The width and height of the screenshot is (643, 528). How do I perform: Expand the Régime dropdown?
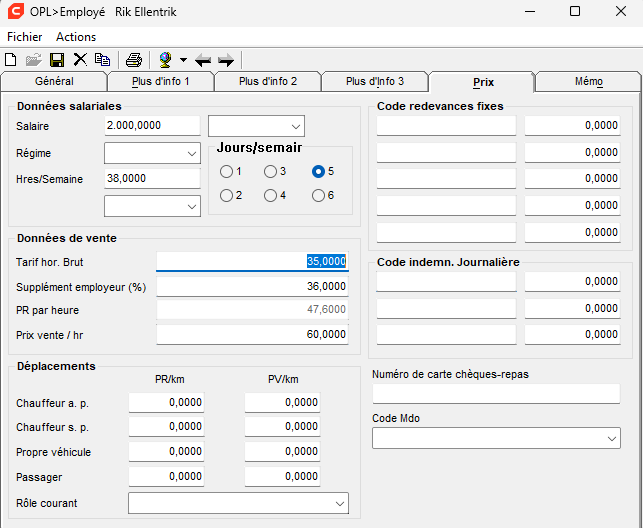(152, 153)
